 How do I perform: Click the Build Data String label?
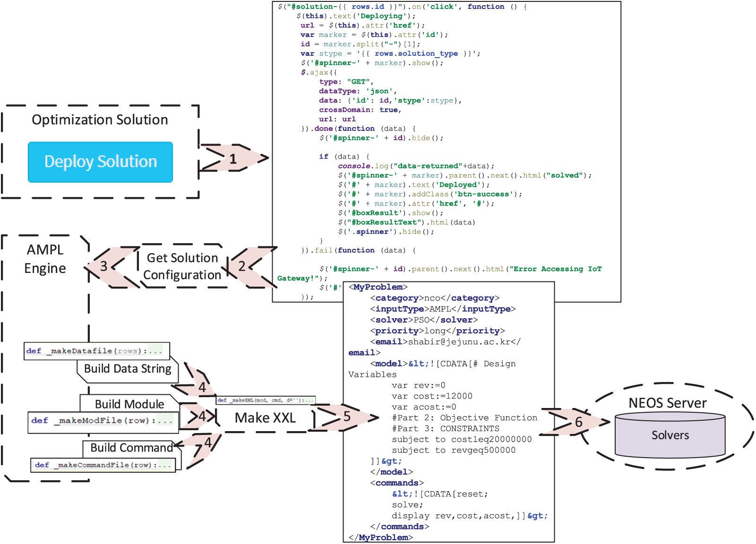coord(128,369)
